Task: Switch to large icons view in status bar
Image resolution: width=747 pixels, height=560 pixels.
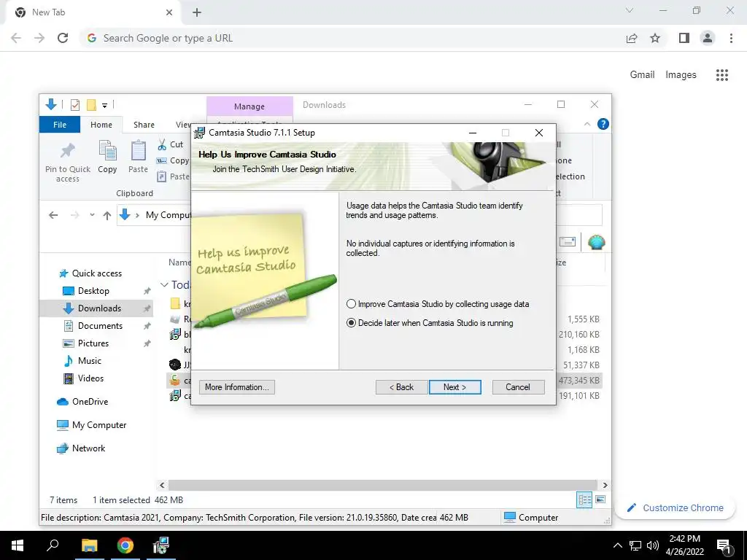Action: (600, 499)
